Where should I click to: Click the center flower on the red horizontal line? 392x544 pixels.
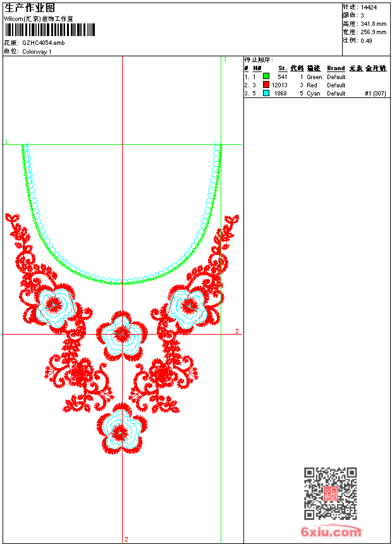tap(122, 335)
